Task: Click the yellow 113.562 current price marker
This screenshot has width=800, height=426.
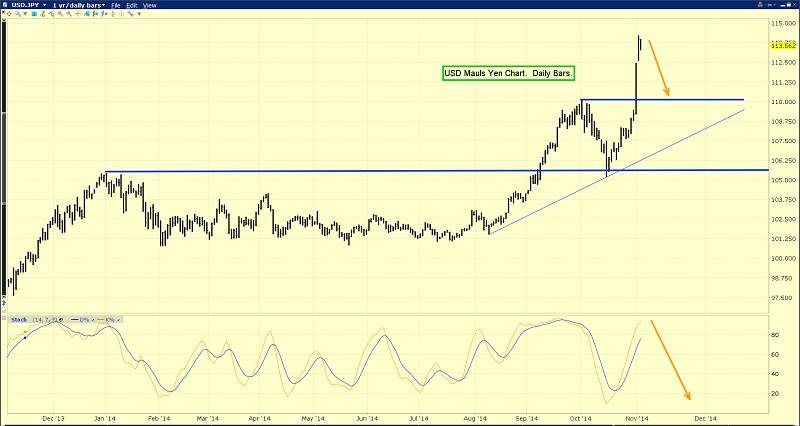Action: pyautogui.click(x=783, y=44)
